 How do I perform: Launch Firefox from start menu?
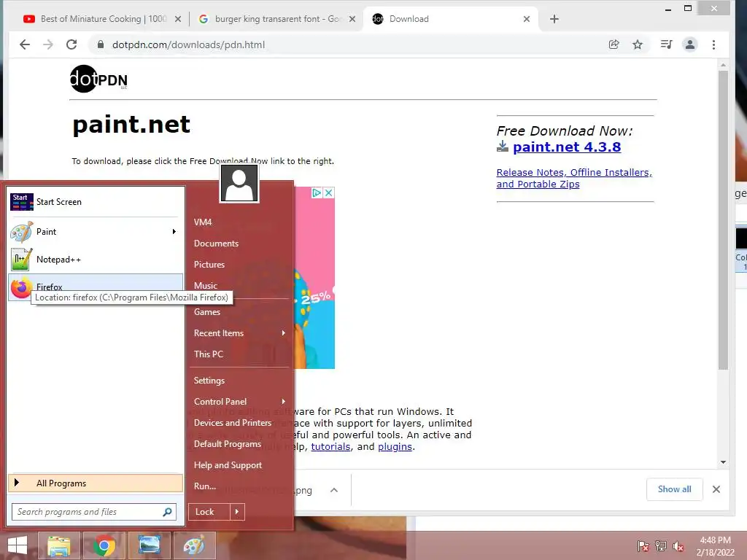96,287
